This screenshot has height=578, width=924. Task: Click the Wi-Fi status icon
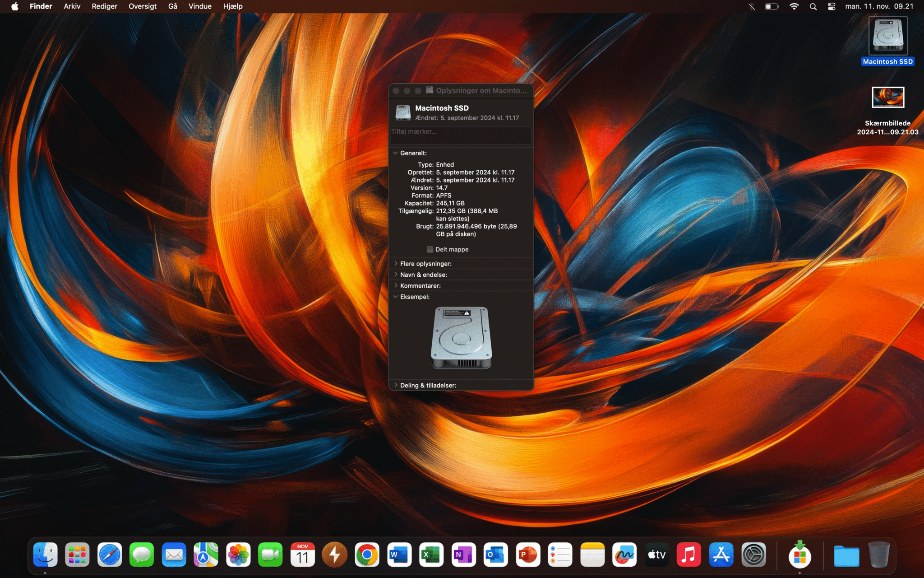(794, 6)
